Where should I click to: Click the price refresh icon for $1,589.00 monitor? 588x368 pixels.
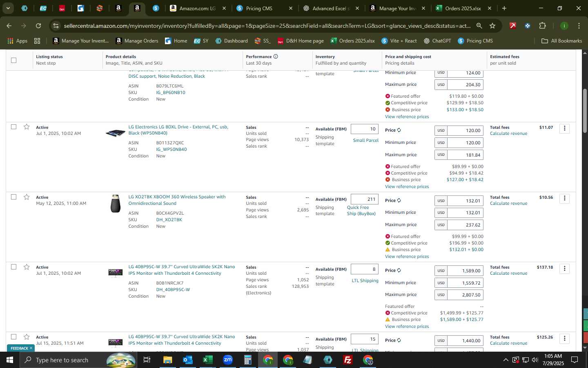click(x=399, y=270)
